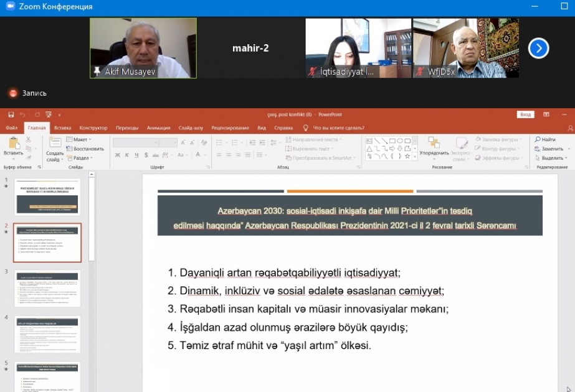The height and width of the screenshot is (392, 575).
Task: Pick the triangle shape in the shapes gallery
Action: coord(369,148)
